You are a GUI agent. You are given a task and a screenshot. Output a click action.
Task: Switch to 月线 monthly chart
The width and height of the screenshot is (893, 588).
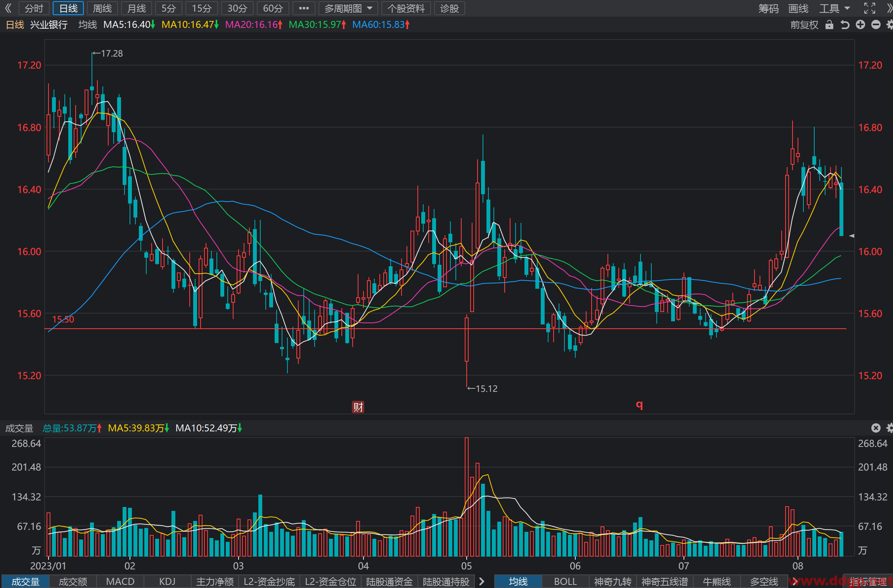137,8
